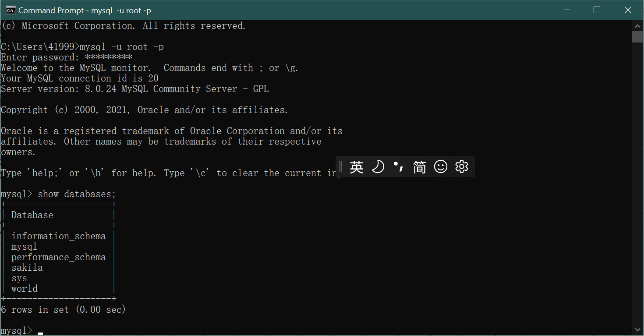
Task: Click the sakila database name in results
Action: coord(27,268)
